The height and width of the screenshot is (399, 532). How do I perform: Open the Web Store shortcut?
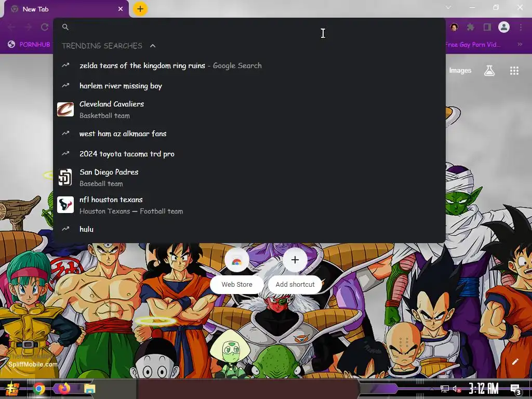[x=237, y=270]
